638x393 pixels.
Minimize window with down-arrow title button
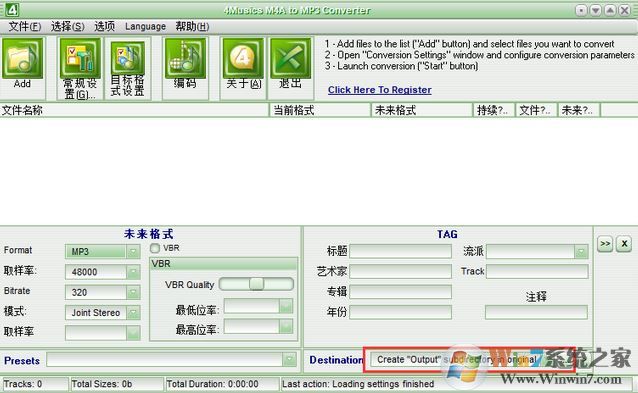tap(596, 10)
